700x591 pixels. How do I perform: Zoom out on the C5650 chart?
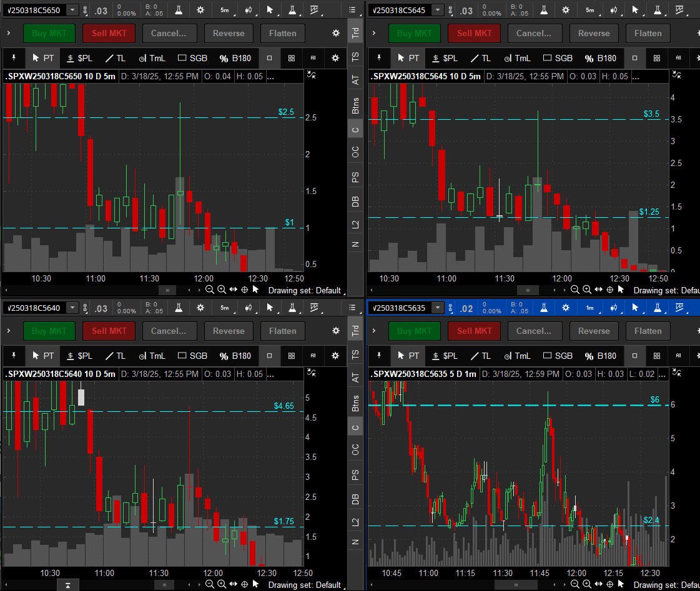point(209,290)
